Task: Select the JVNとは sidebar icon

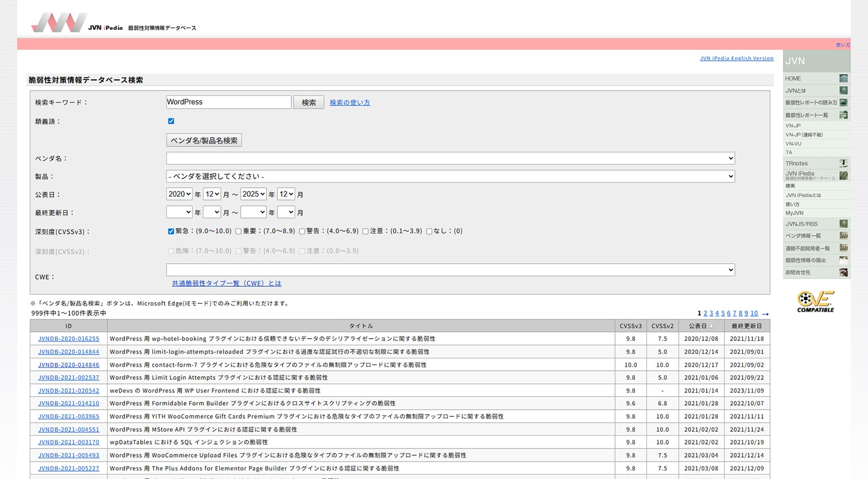Action: [843, 90]
